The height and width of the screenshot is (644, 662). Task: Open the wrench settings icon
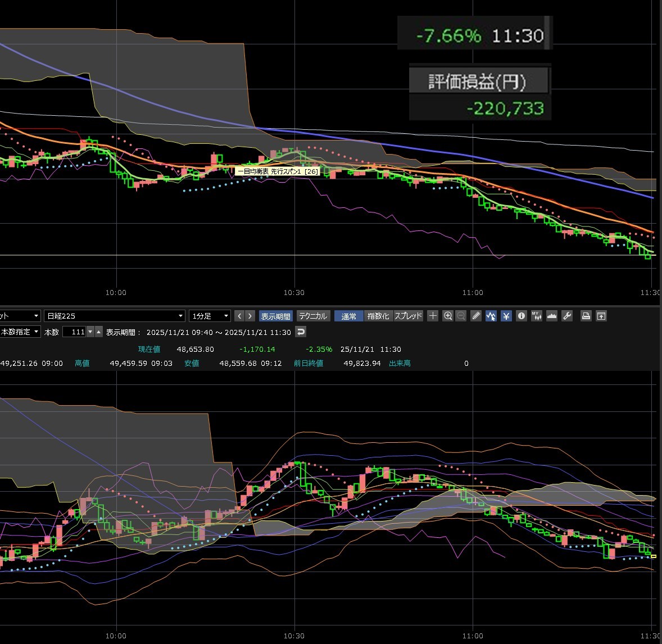pos(567,316)
